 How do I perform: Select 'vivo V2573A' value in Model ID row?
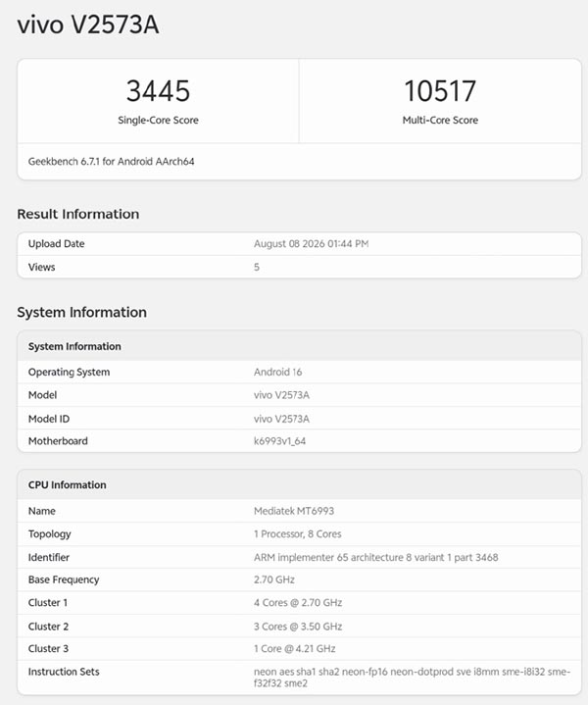point(281,419)
